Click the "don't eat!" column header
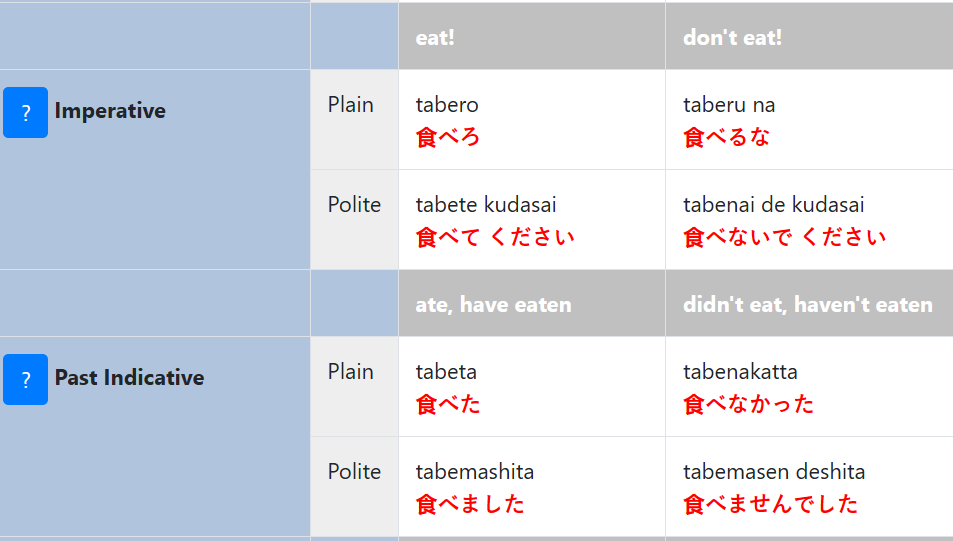Image resolution: width=953 pixels, height=541 pixels. tap(732, 38)
